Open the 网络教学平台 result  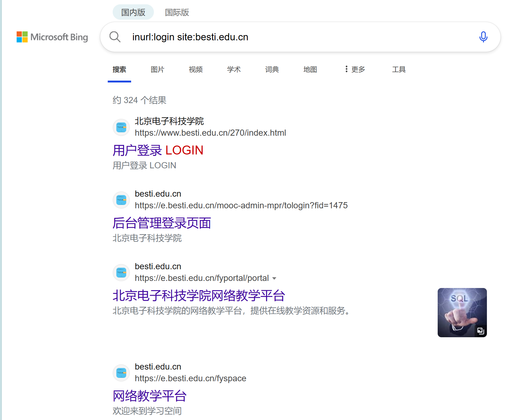[x=150, y=396]
